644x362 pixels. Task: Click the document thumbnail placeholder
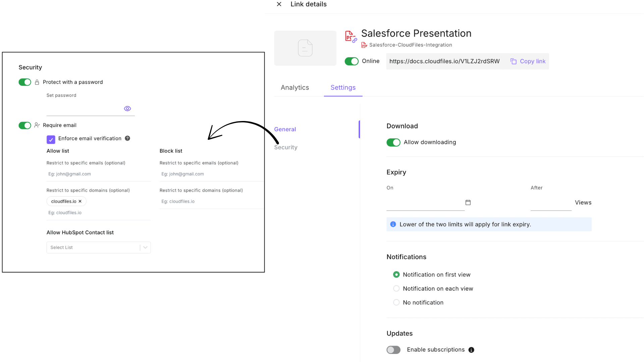click(305, 48)
